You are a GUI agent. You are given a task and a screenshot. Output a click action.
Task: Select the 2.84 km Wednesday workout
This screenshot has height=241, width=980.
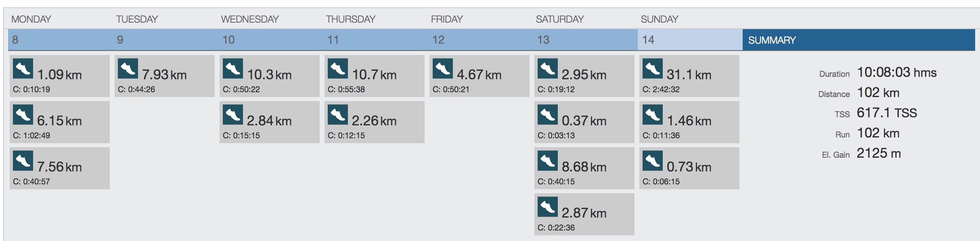270,122
